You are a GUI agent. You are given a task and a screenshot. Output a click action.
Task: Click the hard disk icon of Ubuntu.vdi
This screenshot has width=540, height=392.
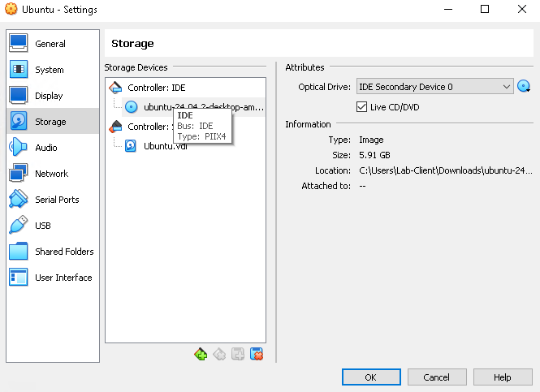(x=130, y=146)
